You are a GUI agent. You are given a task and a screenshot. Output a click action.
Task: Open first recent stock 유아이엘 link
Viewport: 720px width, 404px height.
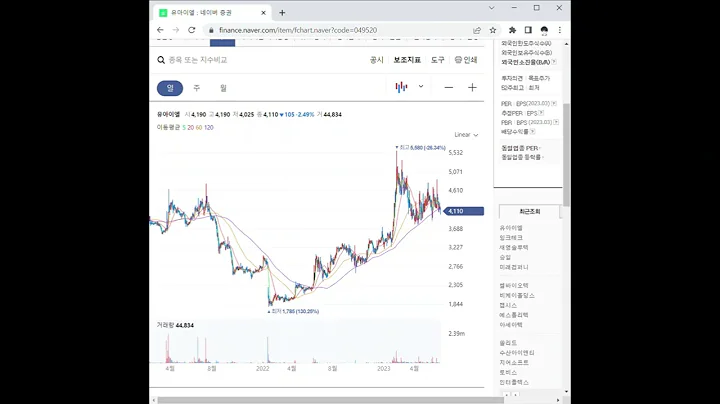point(511,228)
